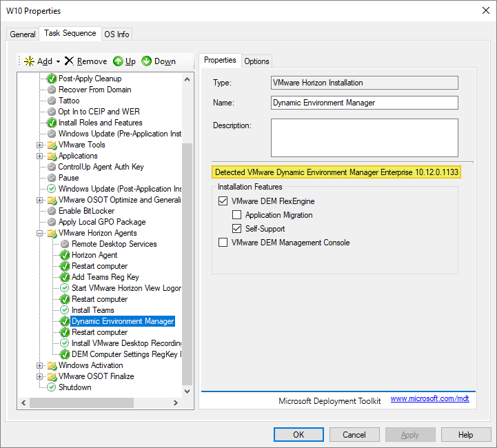The height and width of the screenshot is (448, 497).
Task: Click the green Down arrow icon
Action: (x=147, y=61)
